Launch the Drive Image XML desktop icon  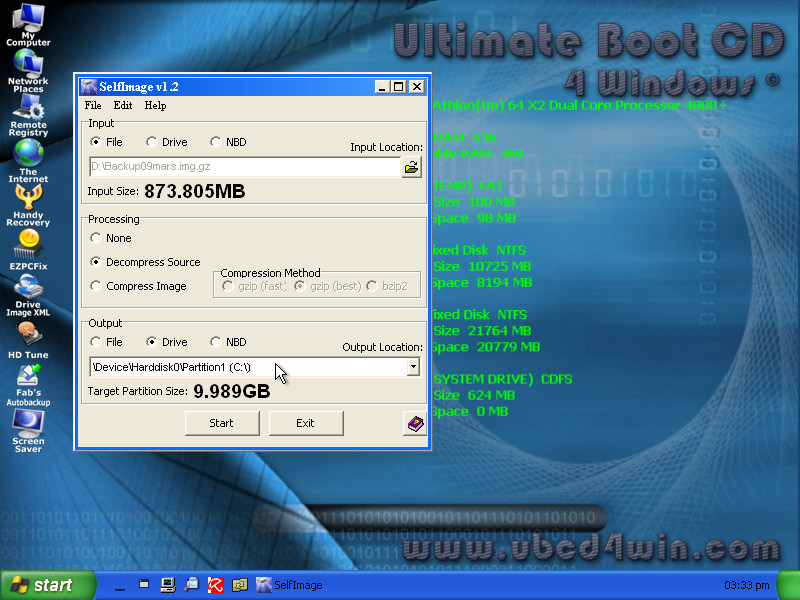coord(28,295)
